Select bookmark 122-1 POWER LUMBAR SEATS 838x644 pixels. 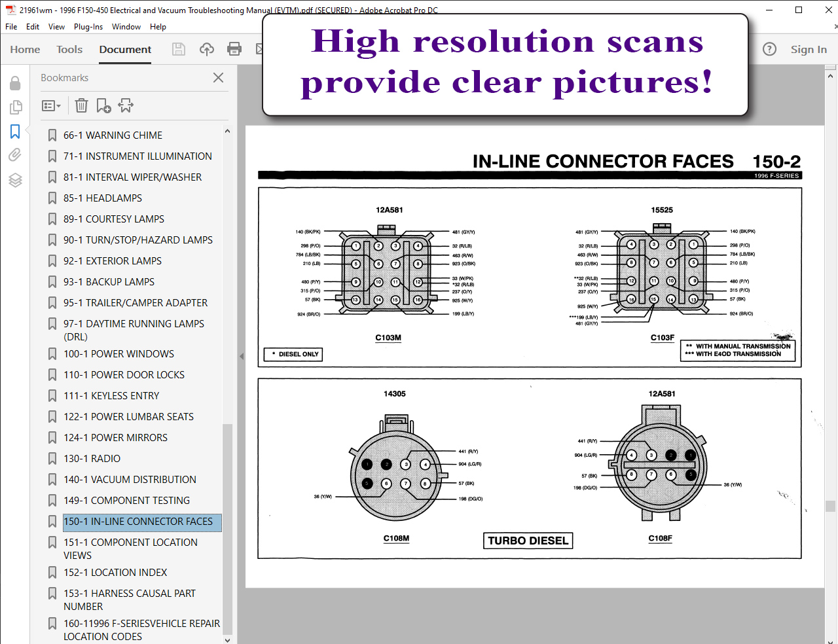pos(128,416)
